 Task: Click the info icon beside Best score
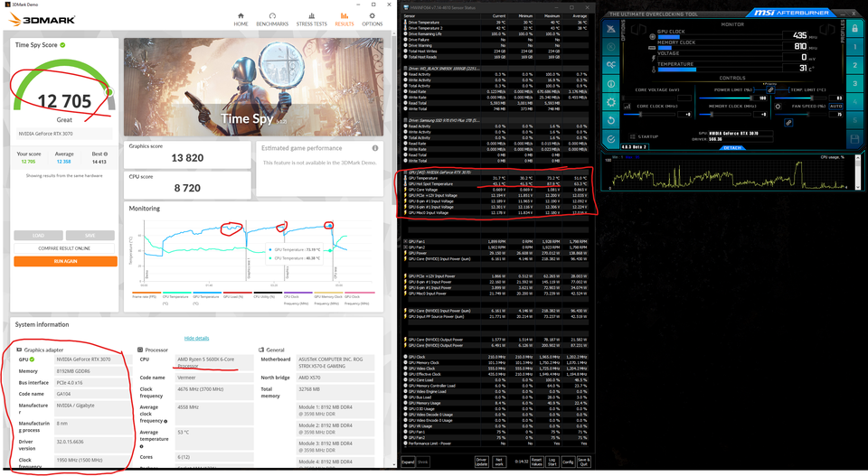pos(106,154)
